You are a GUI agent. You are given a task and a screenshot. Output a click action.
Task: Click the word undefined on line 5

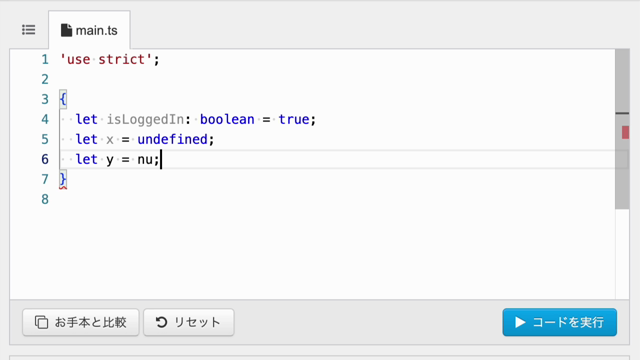pos(172,139)
